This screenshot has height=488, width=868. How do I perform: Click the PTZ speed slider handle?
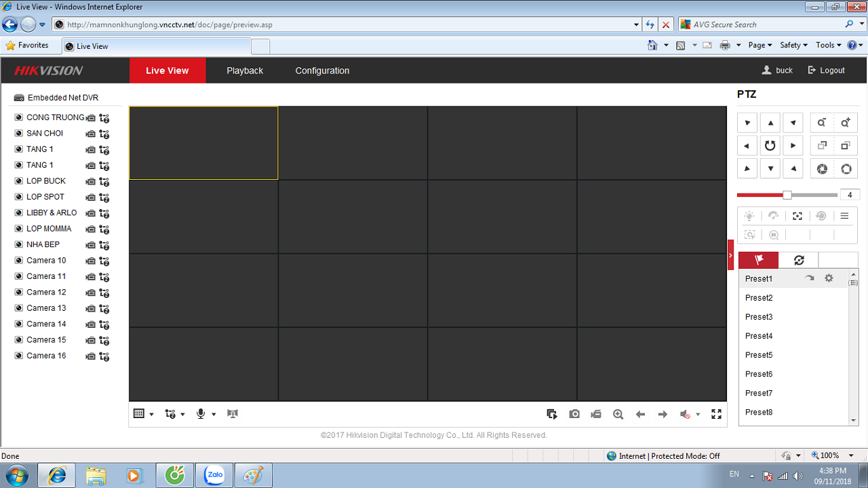787,195
